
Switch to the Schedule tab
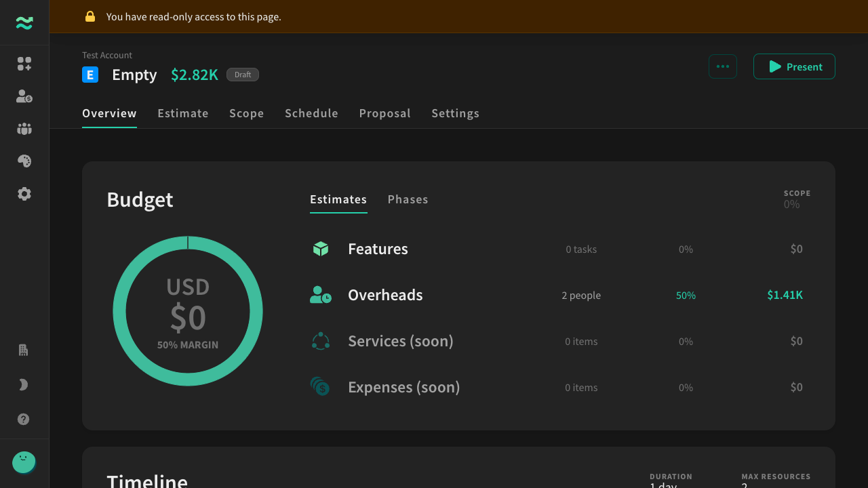pyautogui.click(x=311, y=113)
